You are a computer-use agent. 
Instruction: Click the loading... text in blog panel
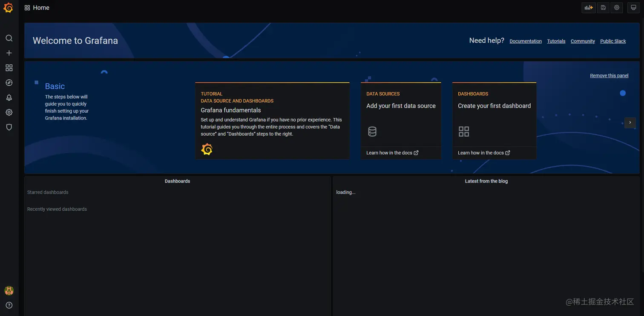pyautogui.click(x=346, y=192)
